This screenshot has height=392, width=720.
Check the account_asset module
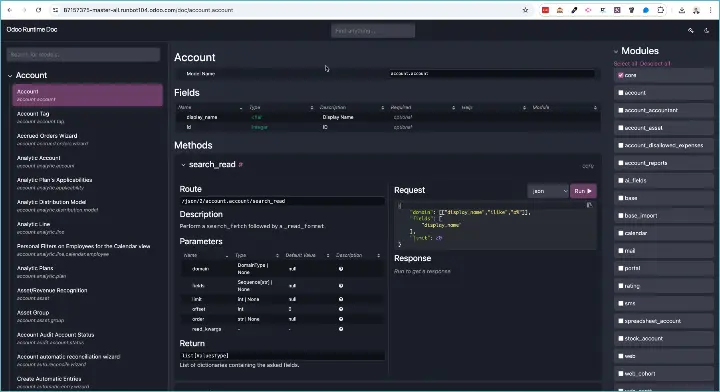pos(621,128)
